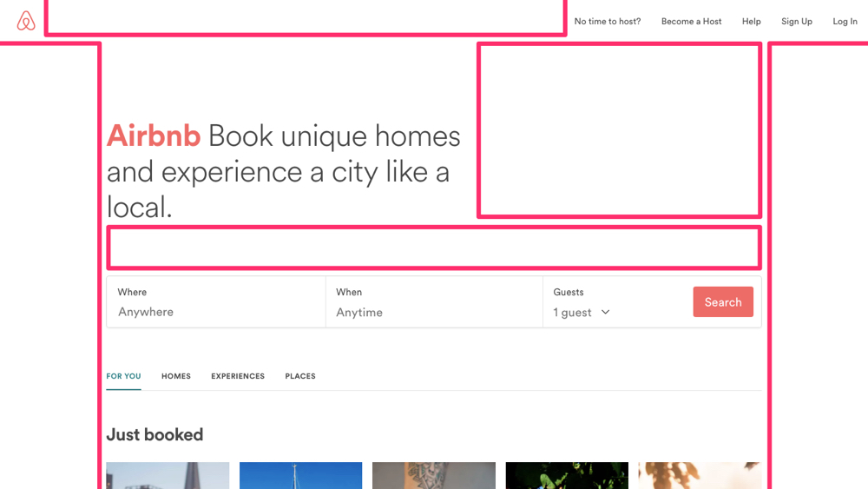This screenshot has height=489, width=868.
Task: Open the Help link
Action: pos(751,22)
